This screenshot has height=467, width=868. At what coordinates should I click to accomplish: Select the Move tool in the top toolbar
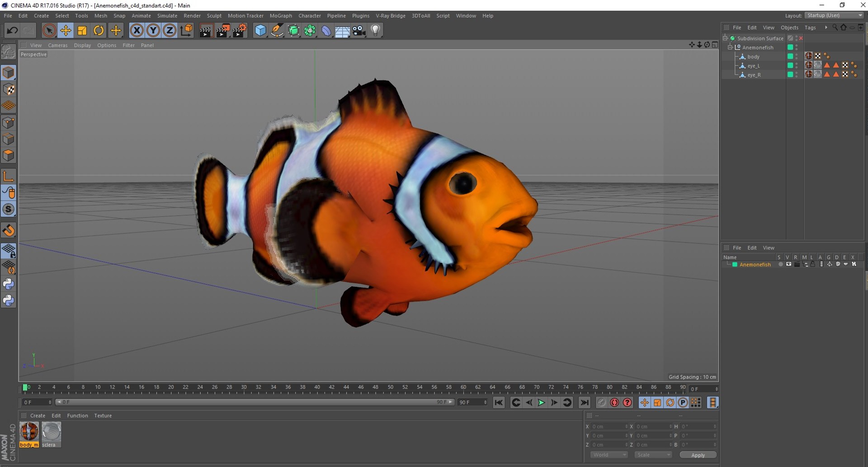[66, 31]
